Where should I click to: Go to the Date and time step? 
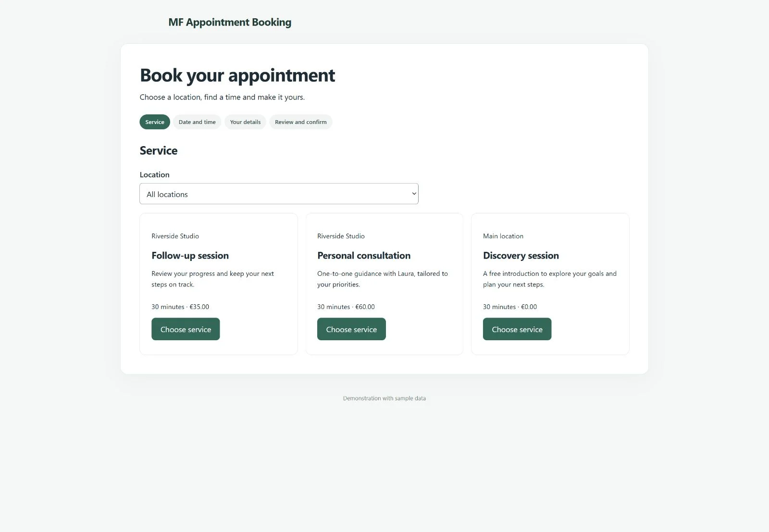click(x=197, y=122)
